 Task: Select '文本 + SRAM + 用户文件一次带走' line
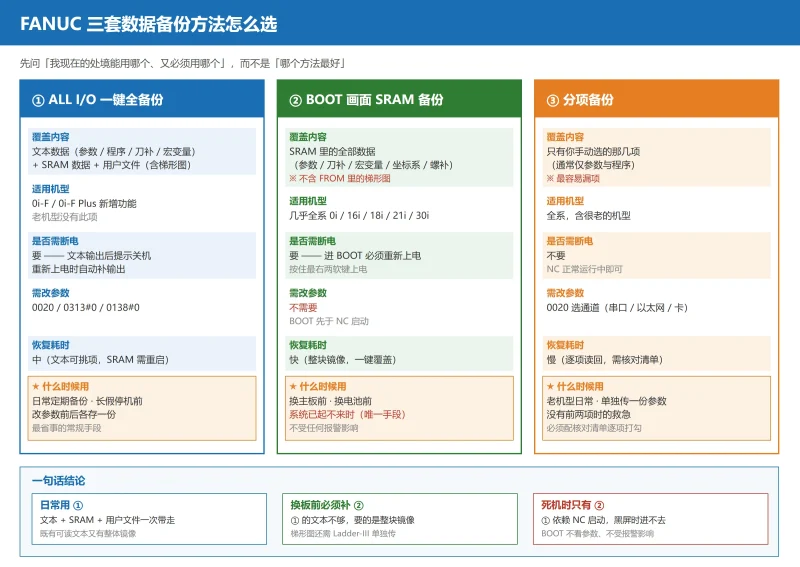click(x=108, y=520)
